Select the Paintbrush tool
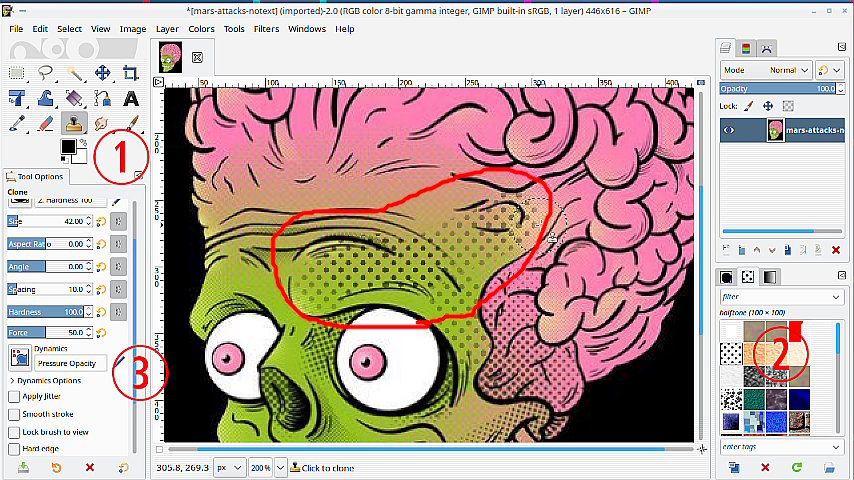This screenshot has height=480, width=854. pos(131,123)
